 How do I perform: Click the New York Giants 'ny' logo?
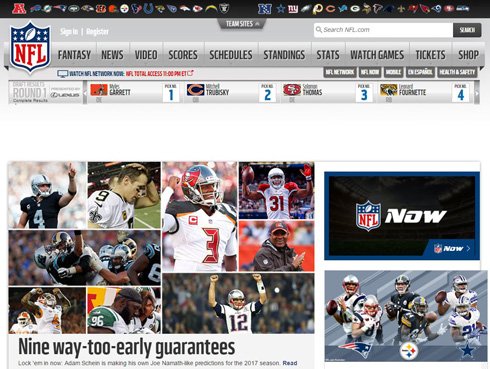[293, 9]
